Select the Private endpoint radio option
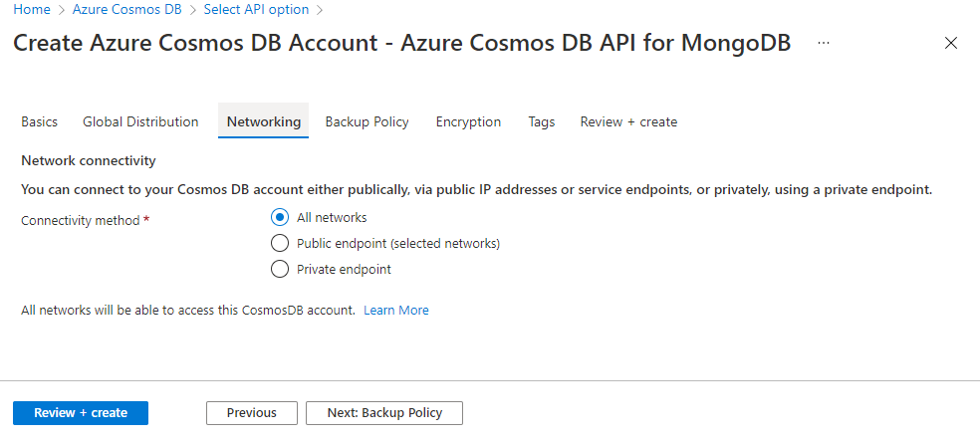Screen dimensions: 980x443 [x=280, y=270]
